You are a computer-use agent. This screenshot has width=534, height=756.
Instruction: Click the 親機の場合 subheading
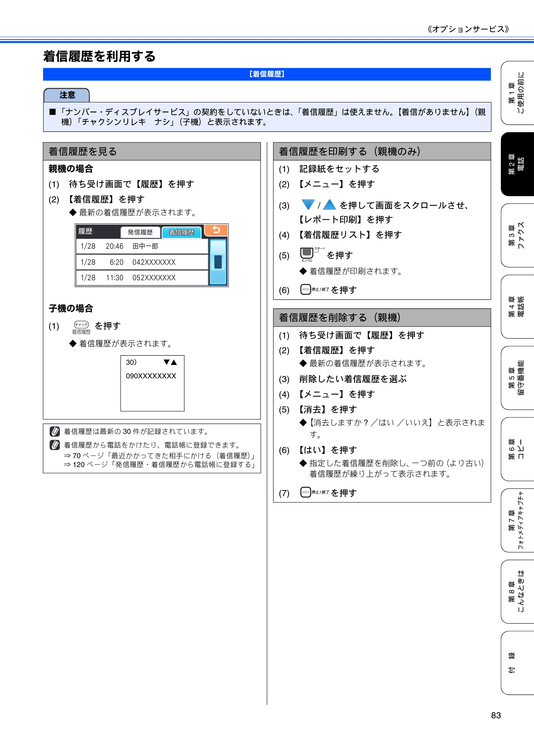pos(71,169)
